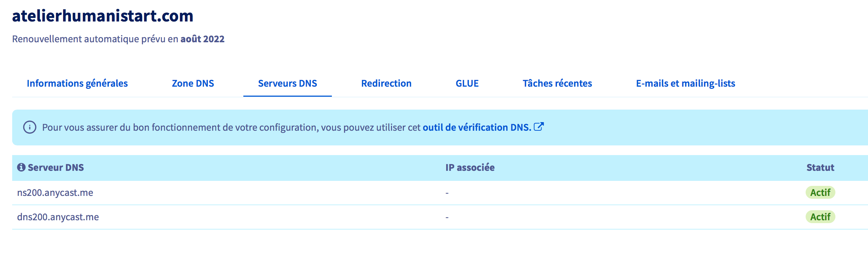
Task: Click the août 2022 renewal date text
Action: pos(202,39)
